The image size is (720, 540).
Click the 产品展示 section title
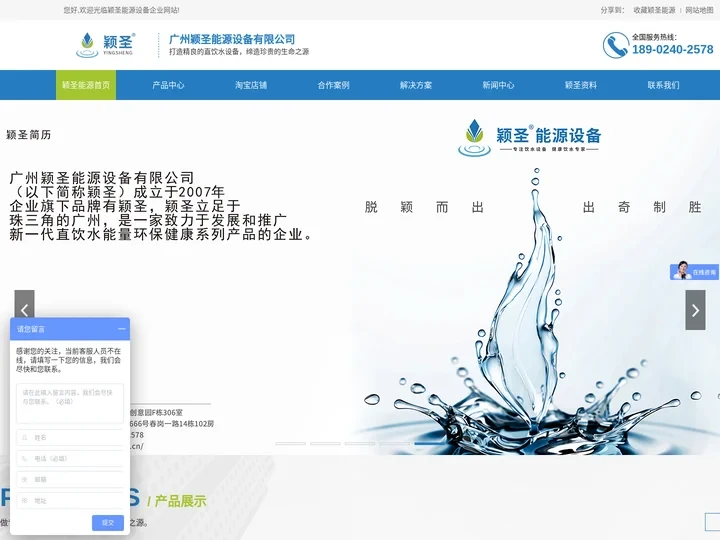tap(180, 501)
